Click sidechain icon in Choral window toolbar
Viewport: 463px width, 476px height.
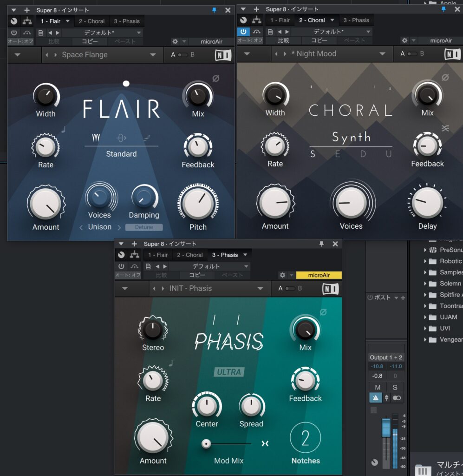(x=257, y=32)
